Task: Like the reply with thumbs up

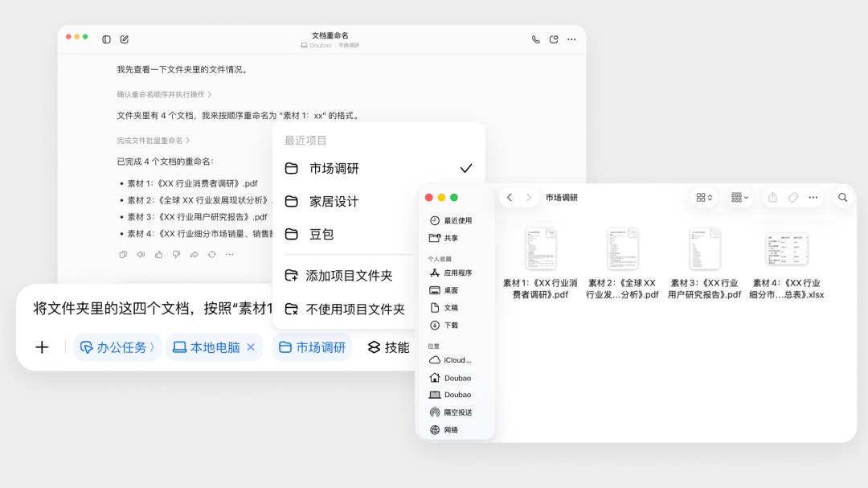Action: [159, 254]
